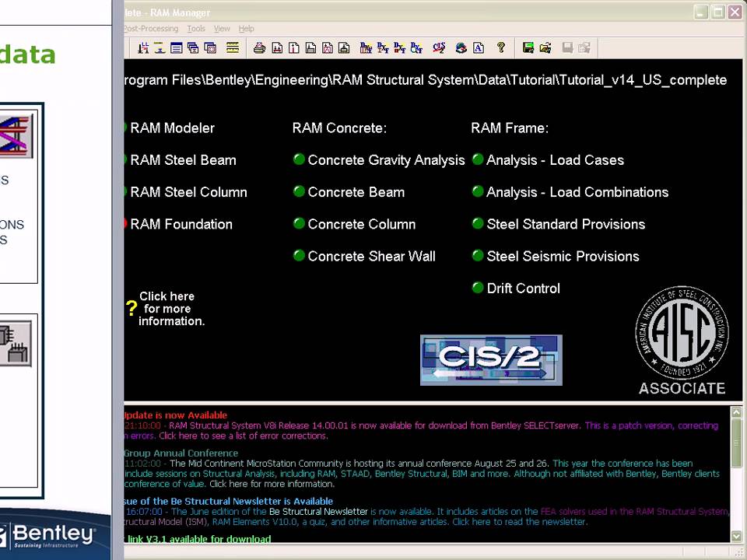The image size is (747, 560).
Task: Click the yellow question mark toolbar help icon
Action: click(500, 47)
